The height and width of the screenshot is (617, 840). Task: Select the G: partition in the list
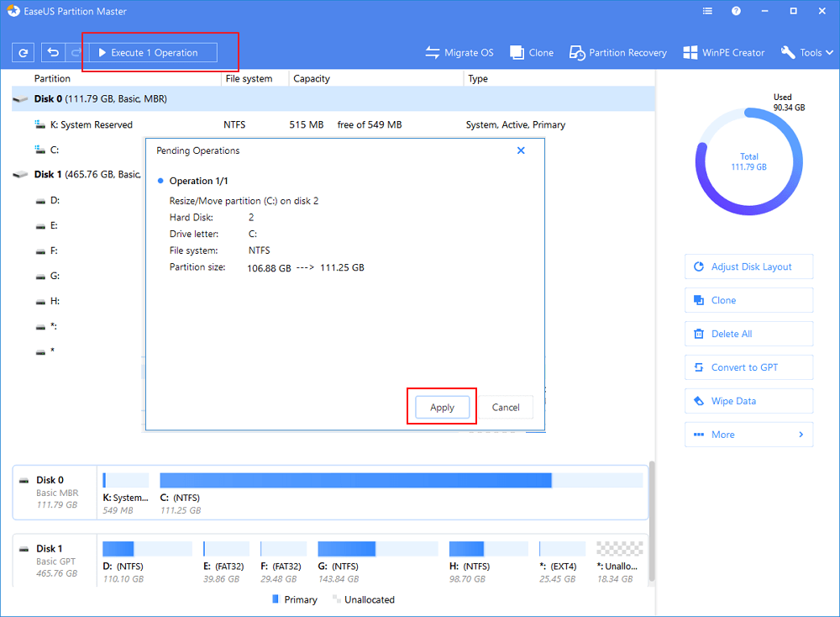pos(78,276)
